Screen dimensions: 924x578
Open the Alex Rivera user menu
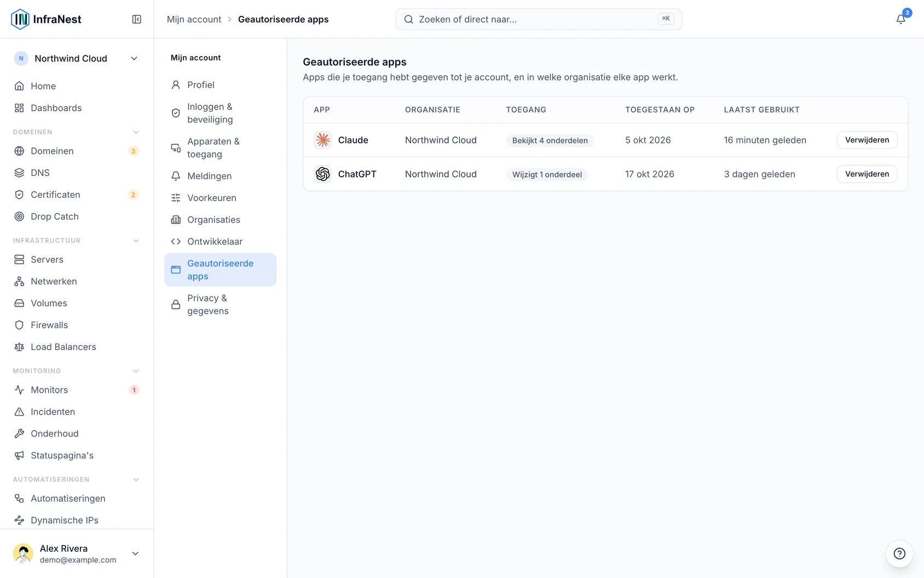tap(77, 553)
